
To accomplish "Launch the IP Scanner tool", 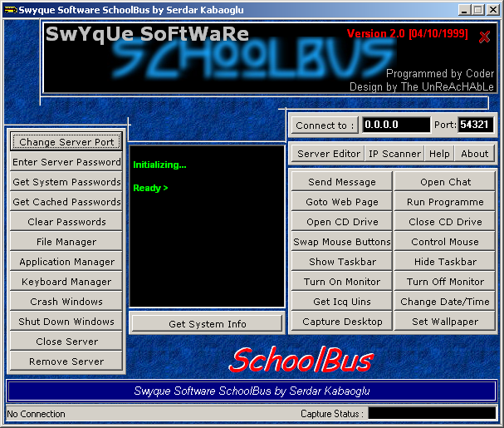I will (395, 154).
